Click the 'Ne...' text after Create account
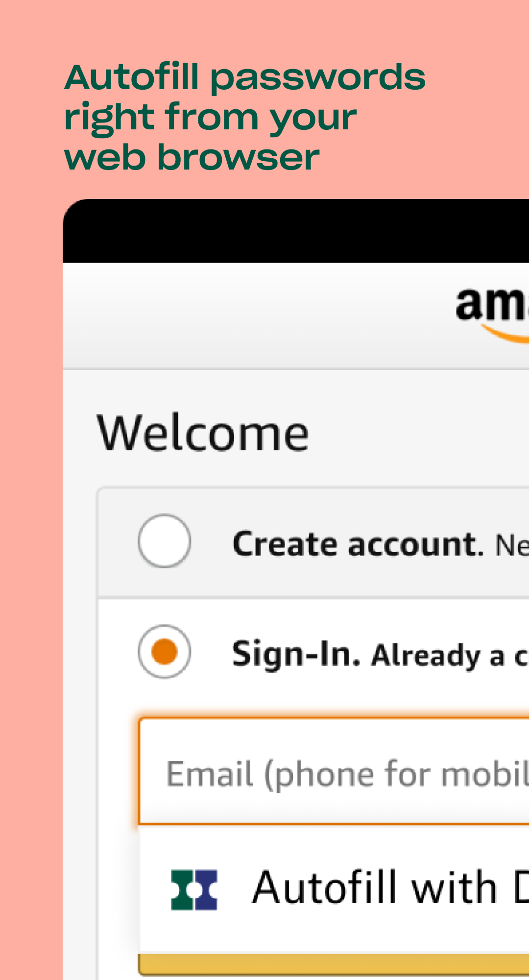The height and width of the screenshot is (980, 529). point(512,545)
